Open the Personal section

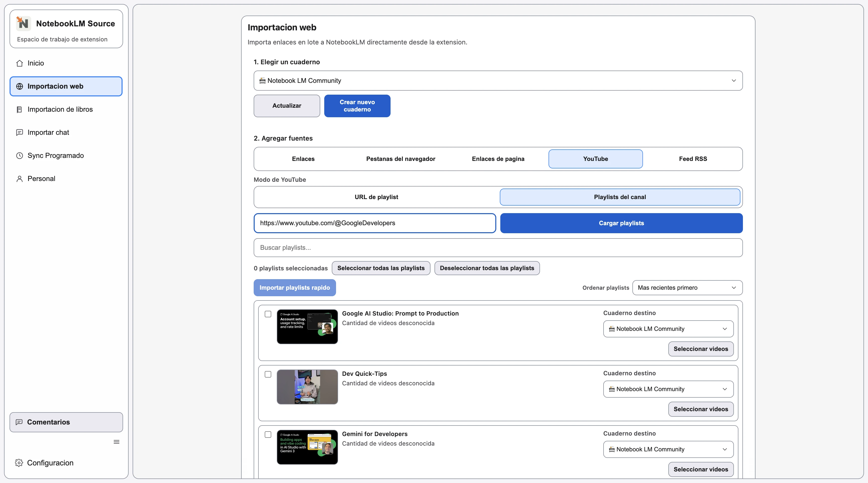coord(41,178)
